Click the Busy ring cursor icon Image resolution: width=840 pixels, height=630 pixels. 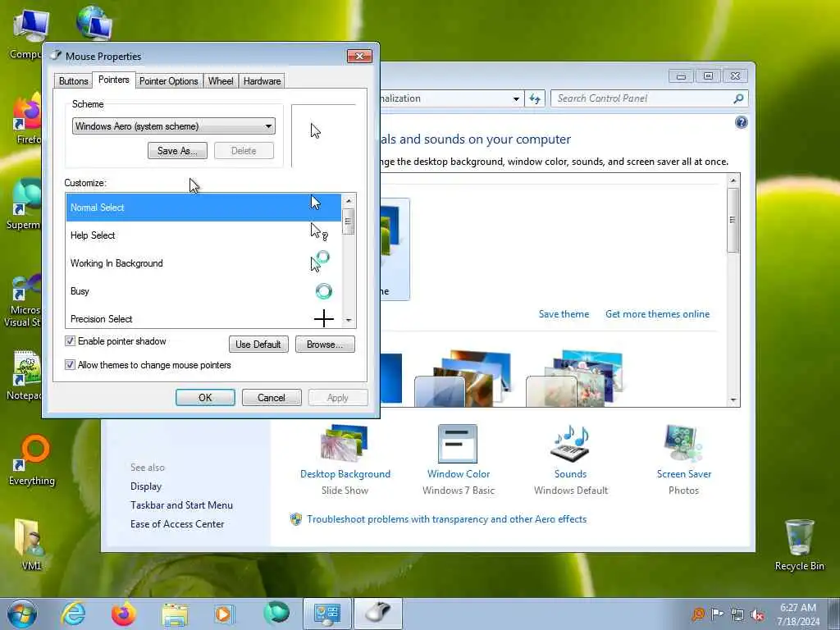[x=323, y=291]
